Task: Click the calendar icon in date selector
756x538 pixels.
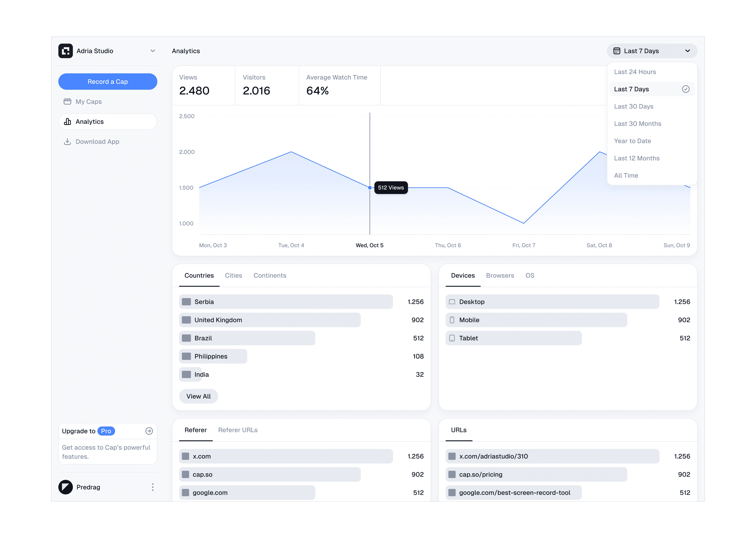Action: (x=617, y=51)
